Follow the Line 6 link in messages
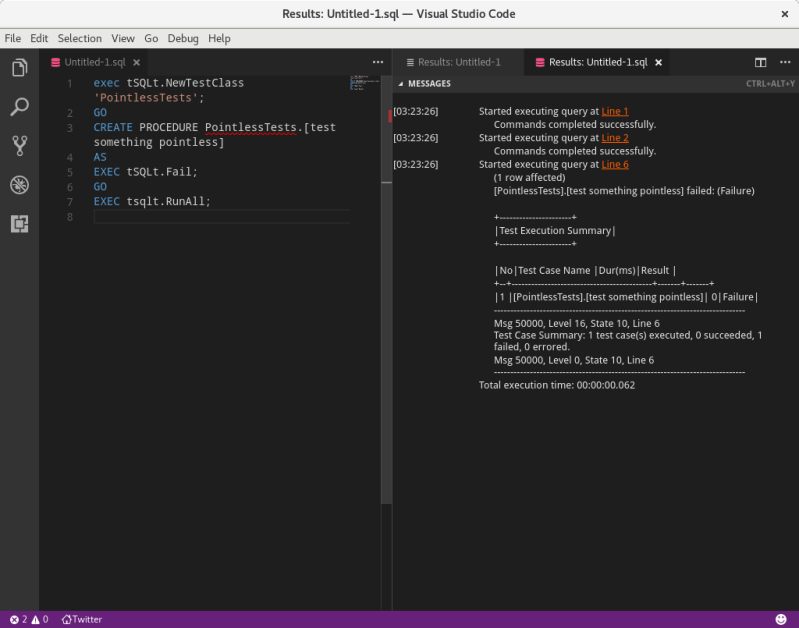The width and height of the screenshot is (799, 628). pos(615,164)
